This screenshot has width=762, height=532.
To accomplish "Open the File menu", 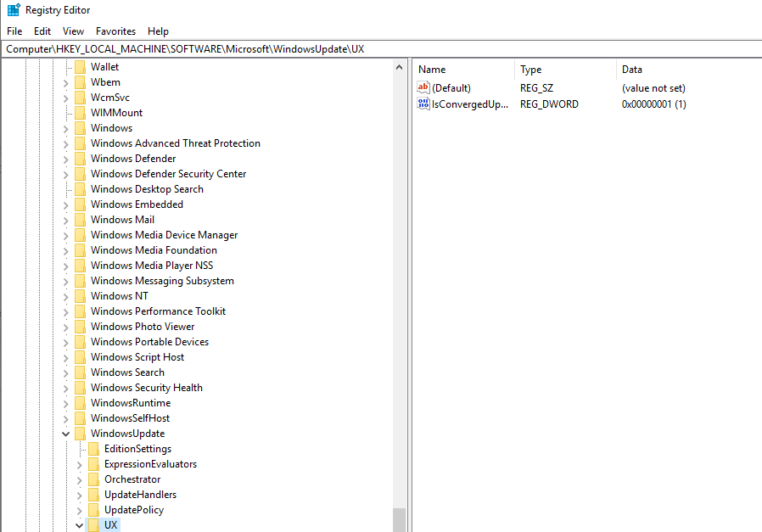I will pos(14,31).
